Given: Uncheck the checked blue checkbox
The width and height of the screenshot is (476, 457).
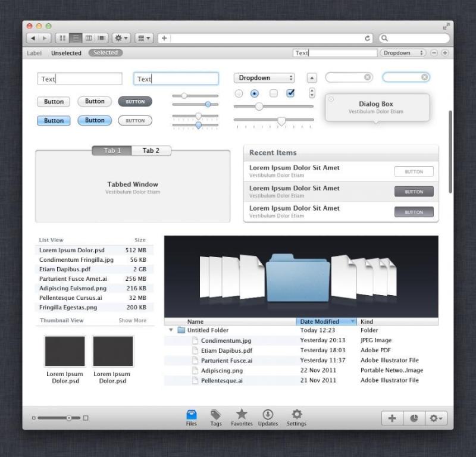Looking at the screenshot, I should pos(290,93).
